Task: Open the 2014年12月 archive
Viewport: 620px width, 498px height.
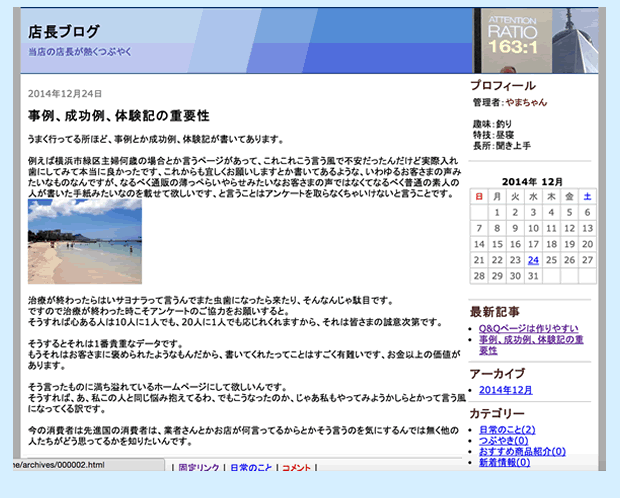Action: pos(506,390)
